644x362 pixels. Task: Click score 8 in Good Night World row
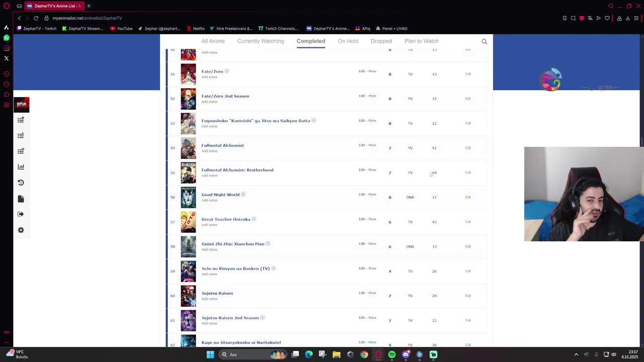pos(389,197)
